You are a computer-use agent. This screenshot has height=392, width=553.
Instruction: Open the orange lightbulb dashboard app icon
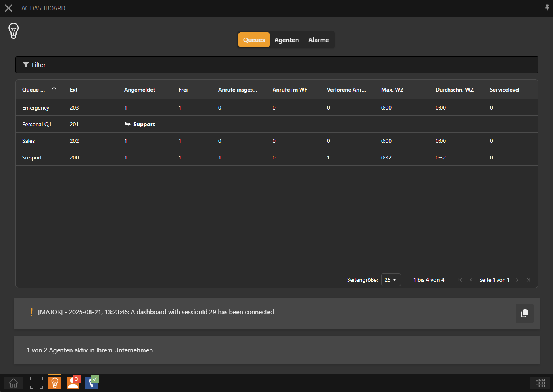pyautogui.click(x=55, y=383)
